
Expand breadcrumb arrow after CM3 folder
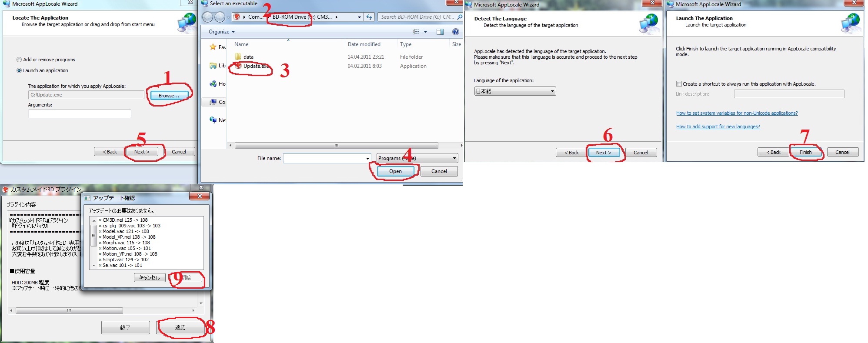point(337,17)
